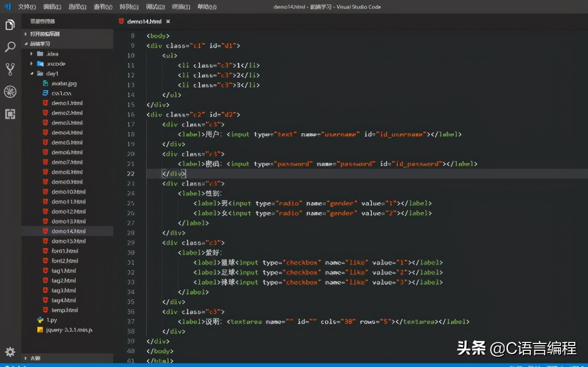This screenshot has width=588, height=367.
Task: Open the Explorer view in activity bar
Action: coord(10,25)
